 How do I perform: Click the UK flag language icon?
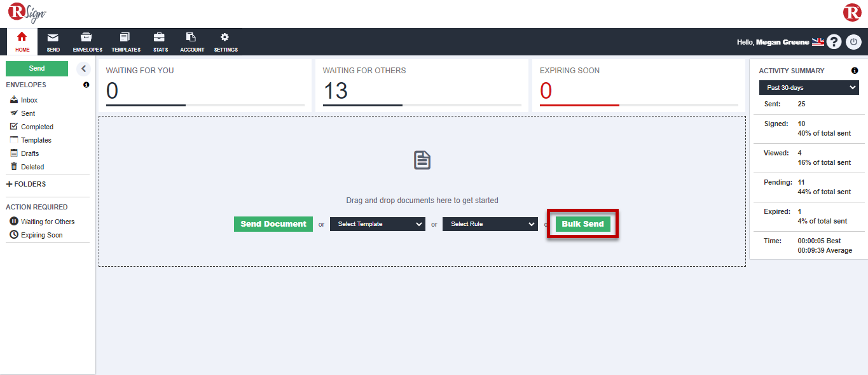click(818, 42)
